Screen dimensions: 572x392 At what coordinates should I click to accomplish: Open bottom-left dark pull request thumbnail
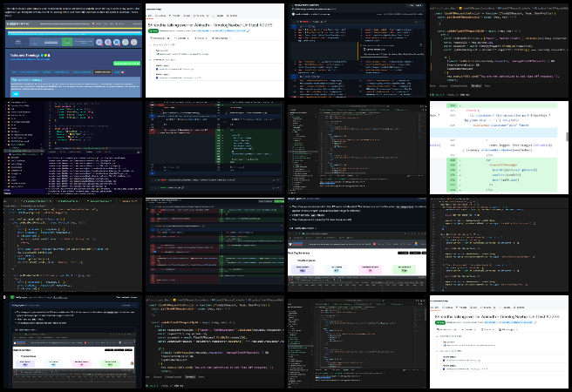click(71, 341)
